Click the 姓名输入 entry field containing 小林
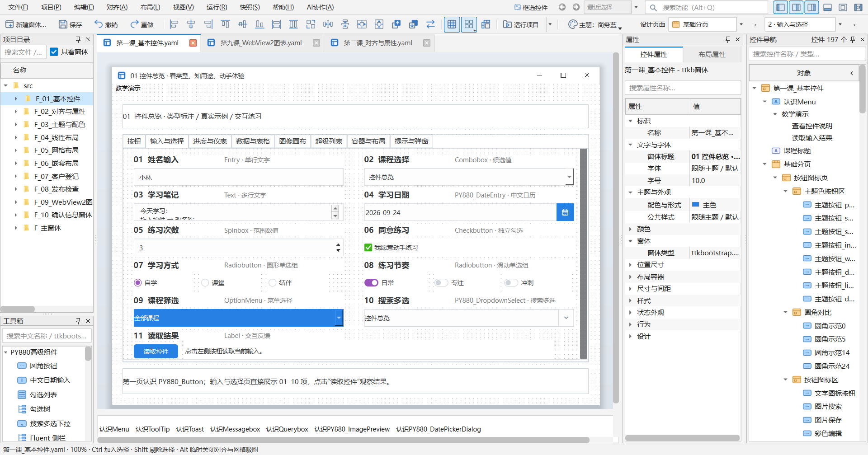The height and width of the screenshot is (455, 868). point(238,178)
